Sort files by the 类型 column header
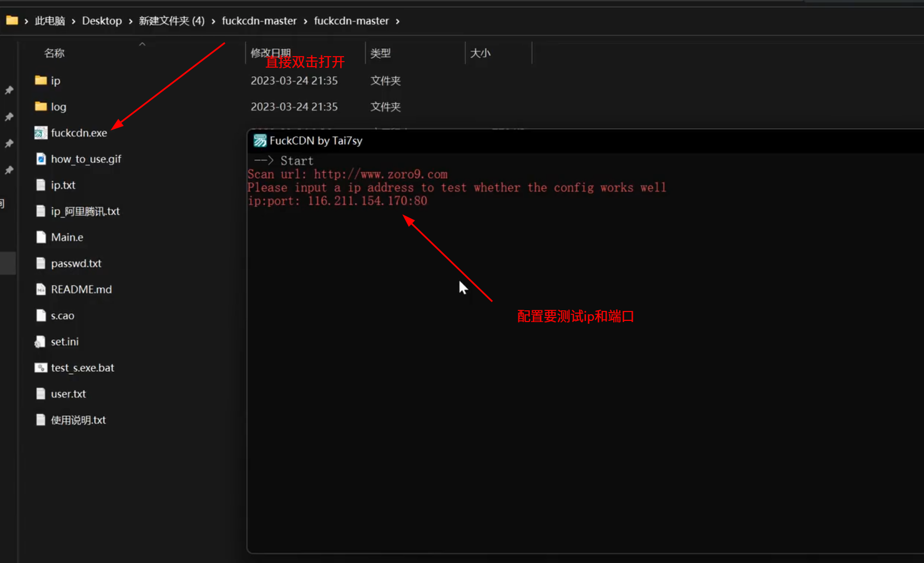The image size is (924, 563). pos(381,53)
